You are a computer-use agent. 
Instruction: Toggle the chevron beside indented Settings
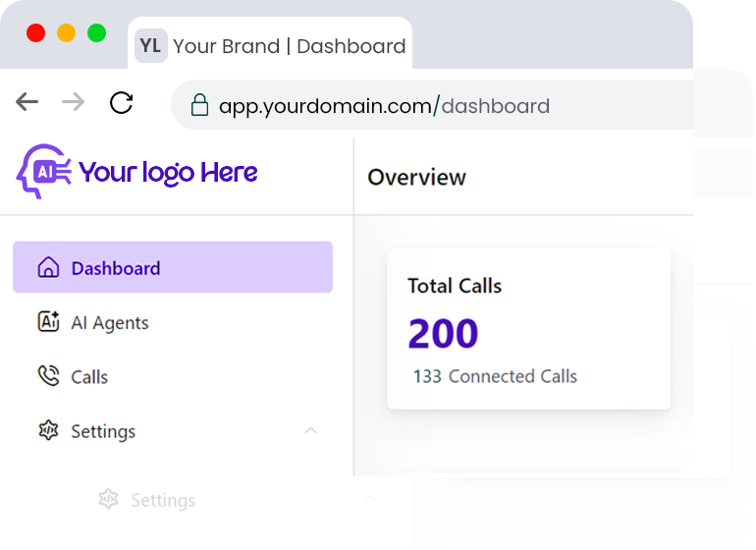click(370, 499)
